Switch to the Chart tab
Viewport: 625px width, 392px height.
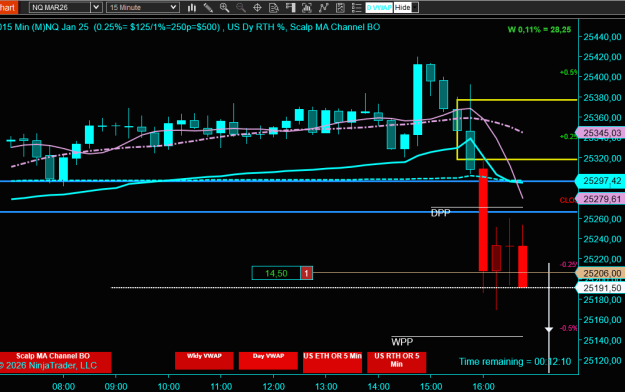click(8, 7)
